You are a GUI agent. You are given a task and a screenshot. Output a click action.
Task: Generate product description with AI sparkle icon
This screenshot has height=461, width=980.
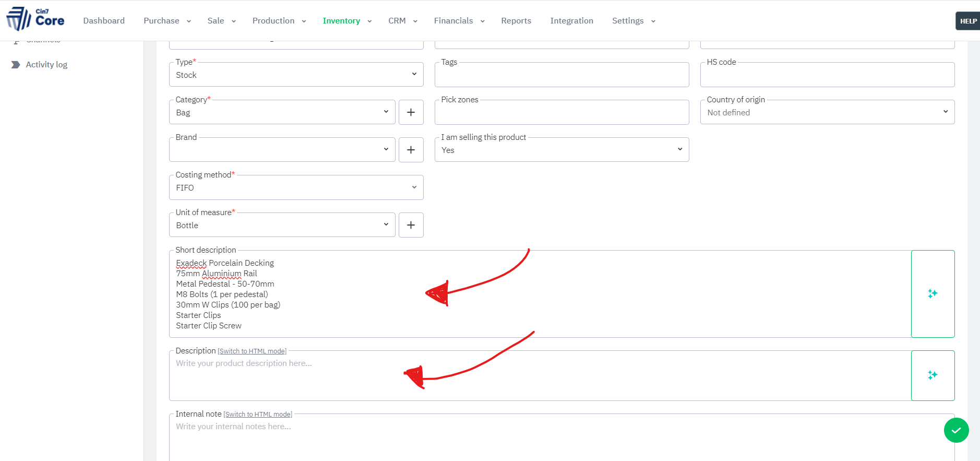tap(933, 375)
